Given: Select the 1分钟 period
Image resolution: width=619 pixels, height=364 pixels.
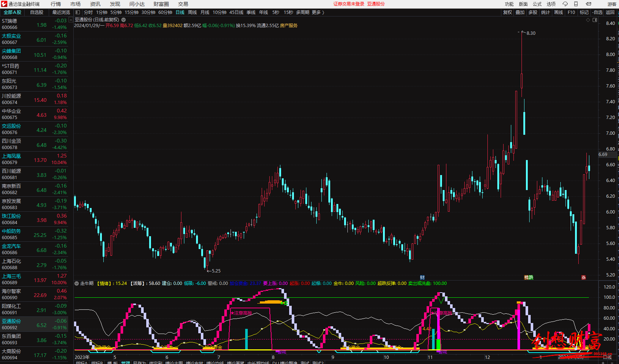Looking at the screenshot, I should (x=102, y=12).
